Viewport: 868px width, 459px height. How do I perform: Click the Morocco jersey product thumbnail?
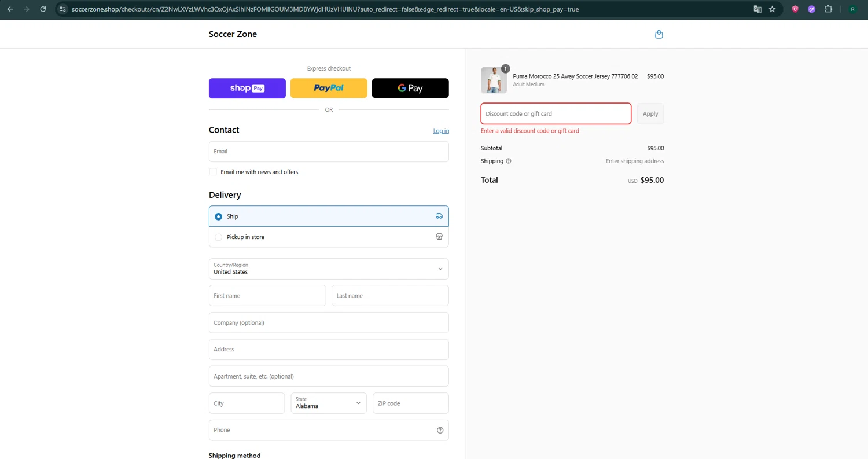[x=494, y=80]
